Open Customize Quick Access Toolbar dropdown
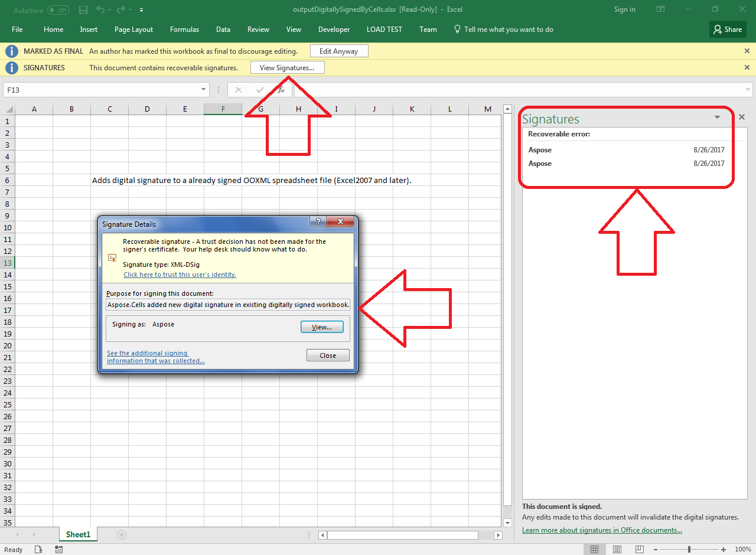 click(x=141, y=10)
